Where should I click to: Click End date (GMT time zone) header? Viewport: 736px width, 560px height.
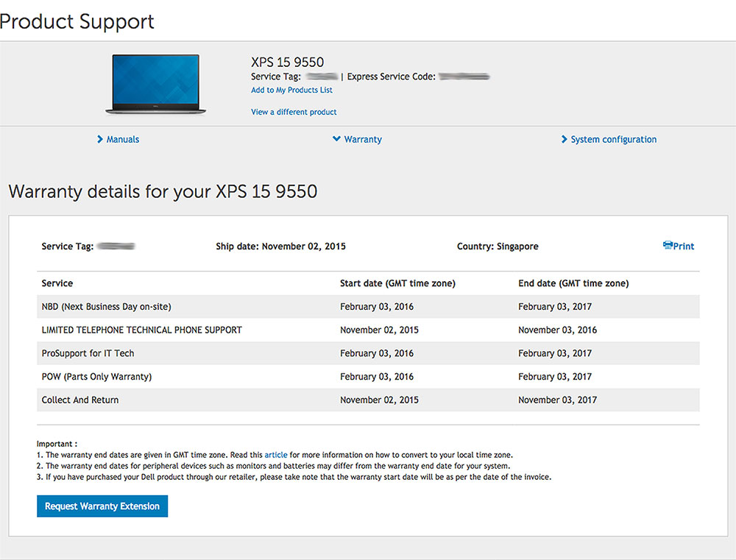coord(573,283)
